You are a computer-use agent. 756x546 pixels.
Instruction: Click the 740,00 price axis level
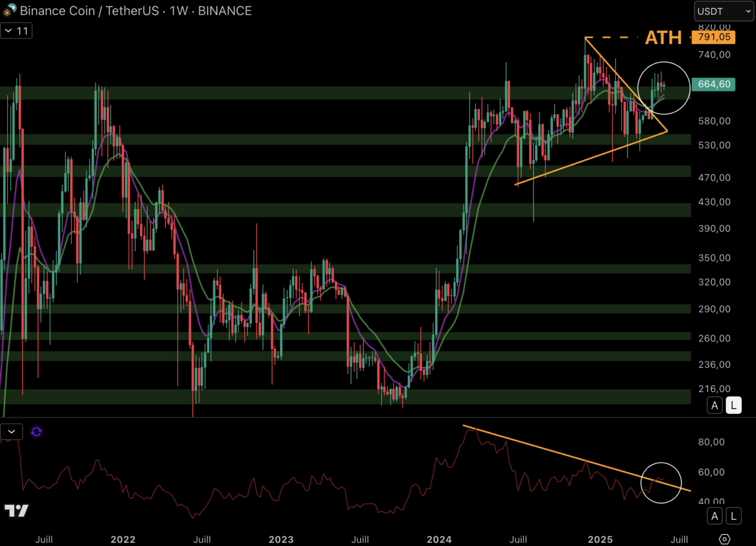[715, 55]
